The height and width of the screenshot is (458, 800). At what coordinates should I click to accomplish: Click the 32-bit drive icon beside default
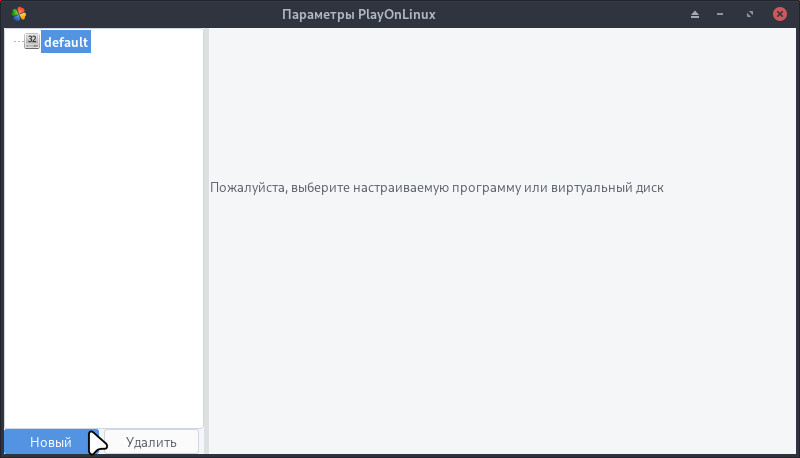[32, 41]
